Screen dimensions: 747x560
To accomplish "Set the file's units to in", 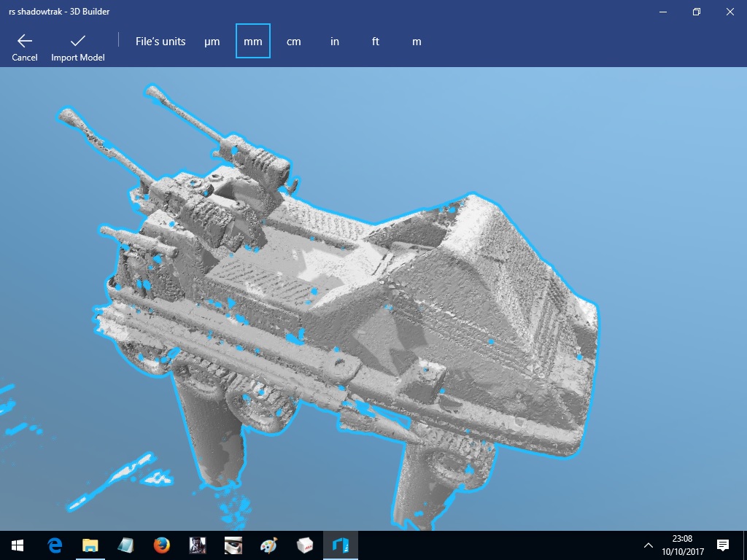I will 334,42.
